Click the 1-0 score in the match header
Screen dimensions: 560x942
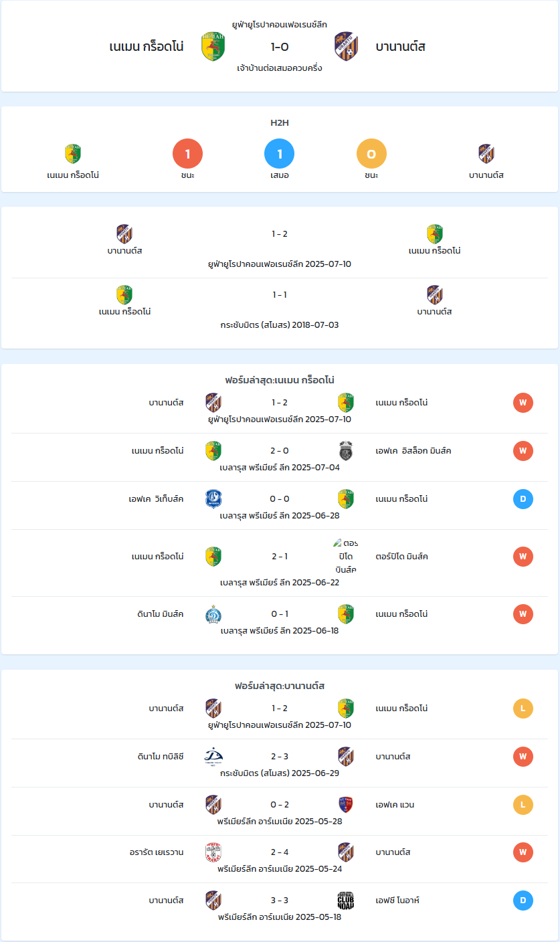[280, 47]
